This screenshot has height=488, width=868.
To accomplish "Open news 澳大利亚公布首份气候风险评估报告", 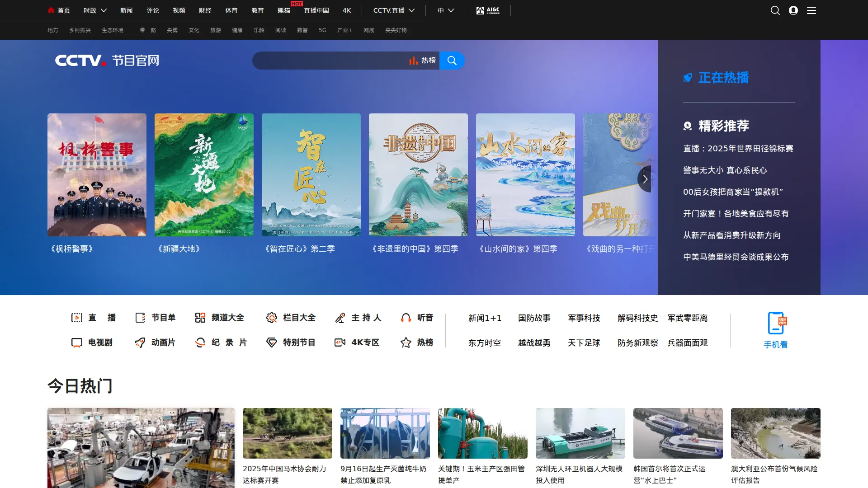I will [774, 474].
